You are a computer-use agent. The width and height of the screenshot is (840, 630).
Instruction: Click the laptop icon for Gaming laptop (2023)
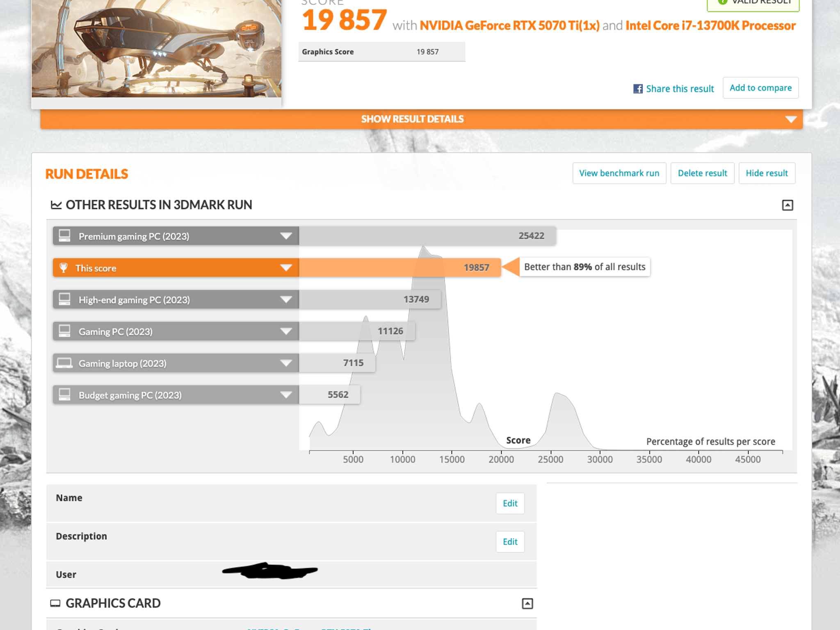[x=64, y=363]
